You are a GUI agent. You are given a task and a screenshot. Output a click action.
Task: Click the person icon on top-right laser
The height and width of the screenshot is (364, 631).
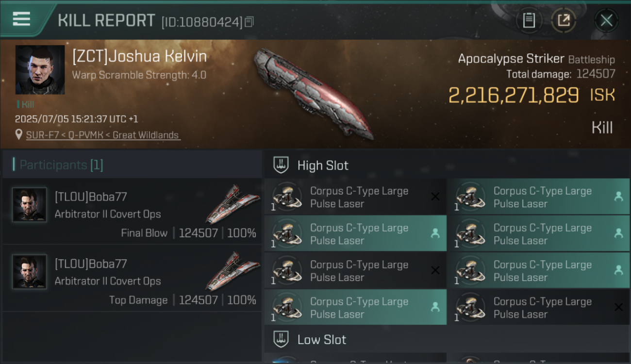(618, 197)
